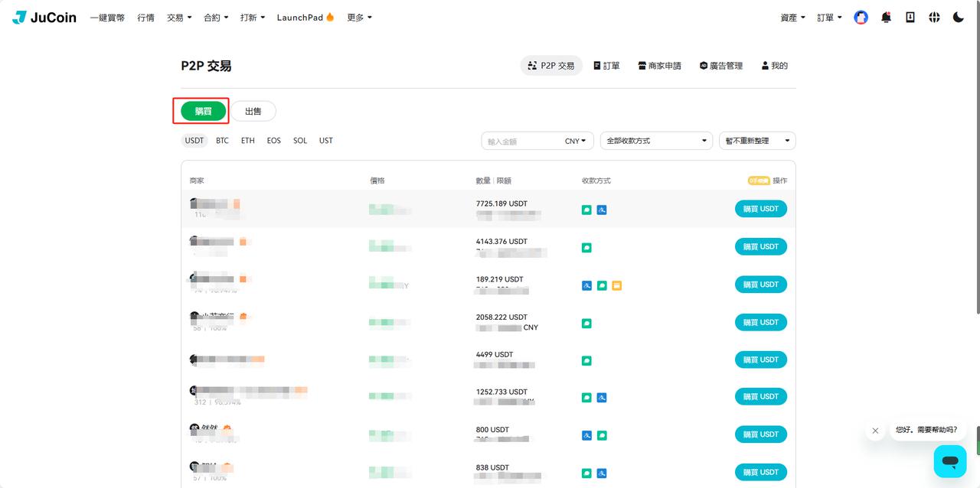Click the WeChat pay icon in 2058.222 USDT row
The height and width of the screenshot is (488, 980).
586,323
